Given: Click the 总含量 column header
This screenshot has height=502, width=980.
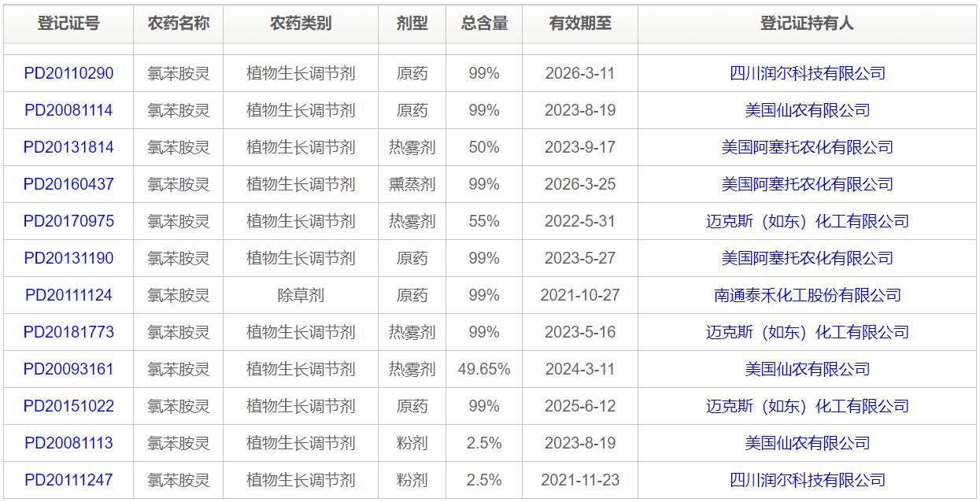Looking at the screenshot, I should coord(484,24).
